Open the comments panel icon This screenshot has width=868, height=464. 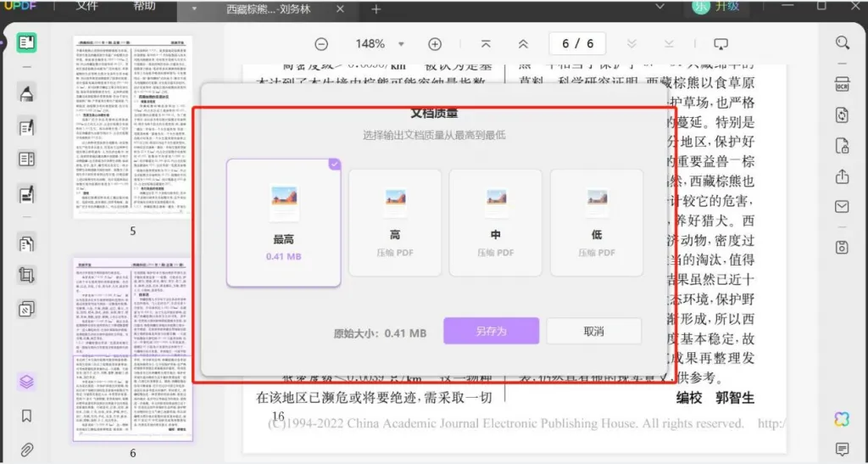[x=842, y=449]
